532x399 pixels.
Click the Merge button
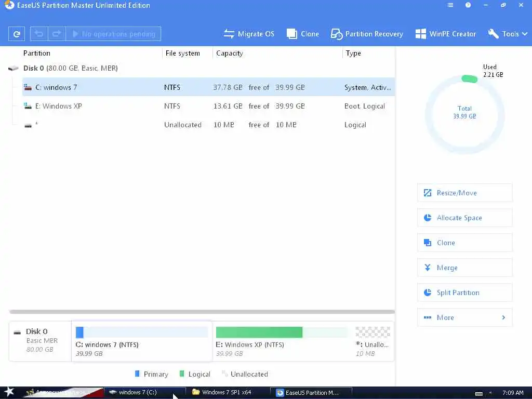tap(464, 268)
